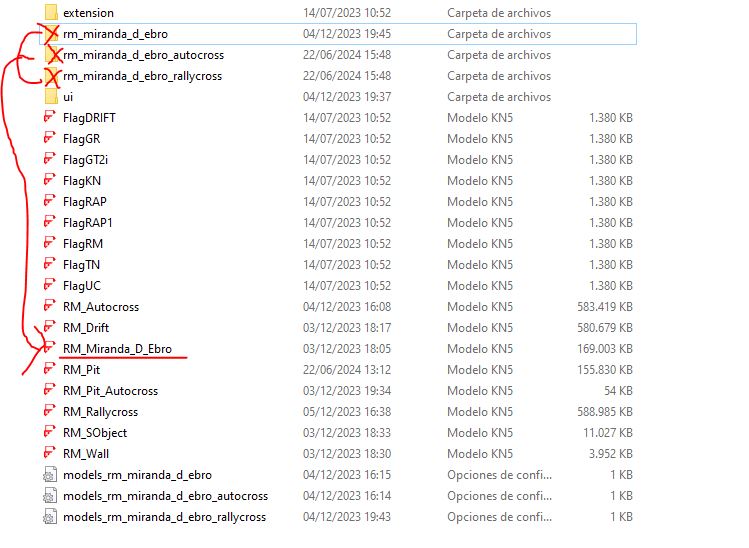Click the FlagKN model file icon

click(50, 180)
